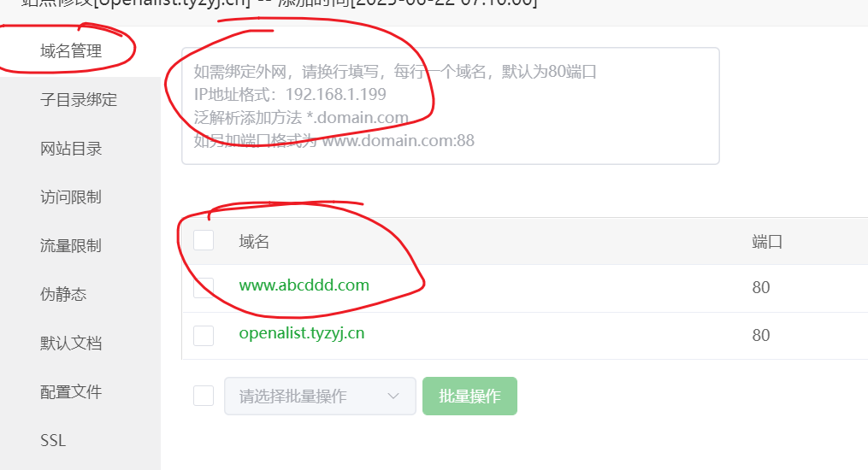Open the 流量限制 tab
868x470 pixels.
click(71, 245)
